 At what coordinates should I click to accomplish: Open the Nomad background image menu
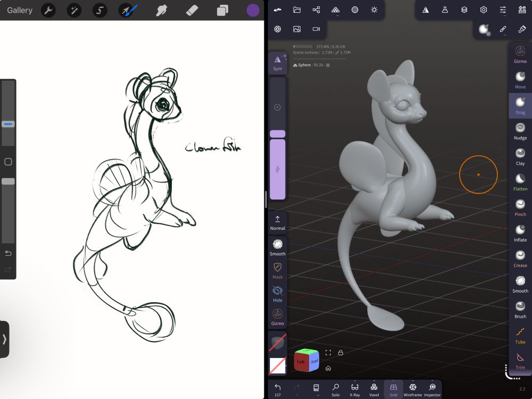click(297, 29)
